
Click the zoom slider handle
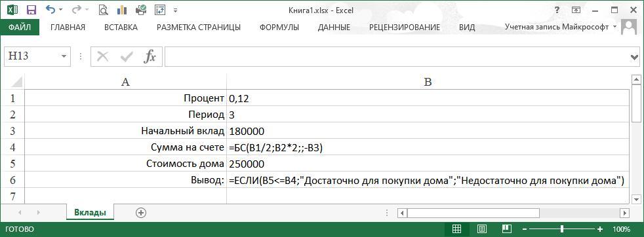tap(562, 228)
